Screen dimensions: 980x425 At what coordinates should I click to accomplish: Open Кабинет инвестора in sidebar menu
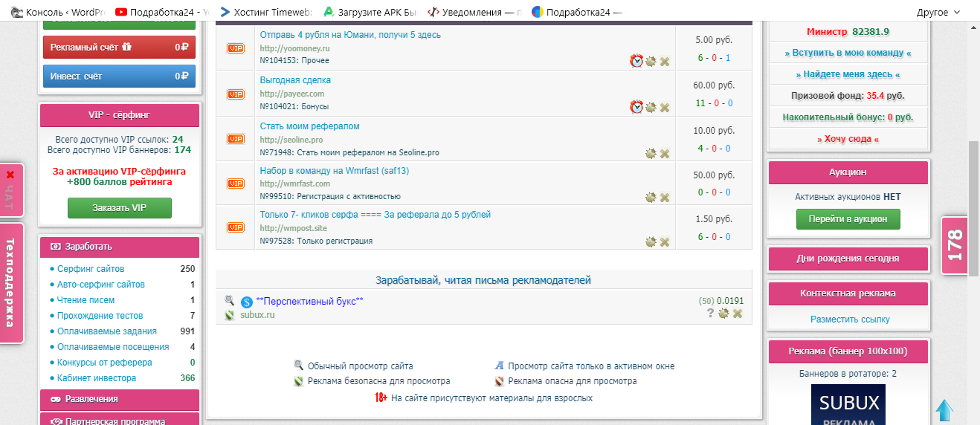[97, 378]
